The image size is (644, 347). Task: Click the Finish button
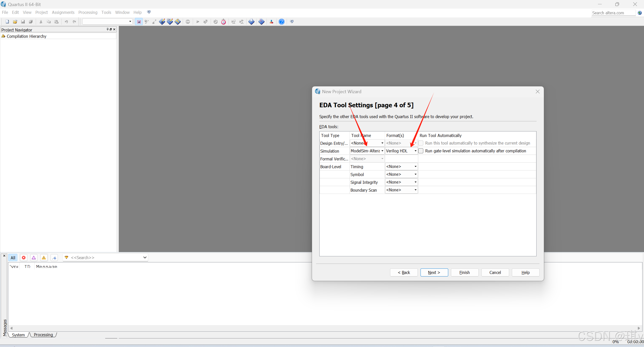[x=464, y=272]
